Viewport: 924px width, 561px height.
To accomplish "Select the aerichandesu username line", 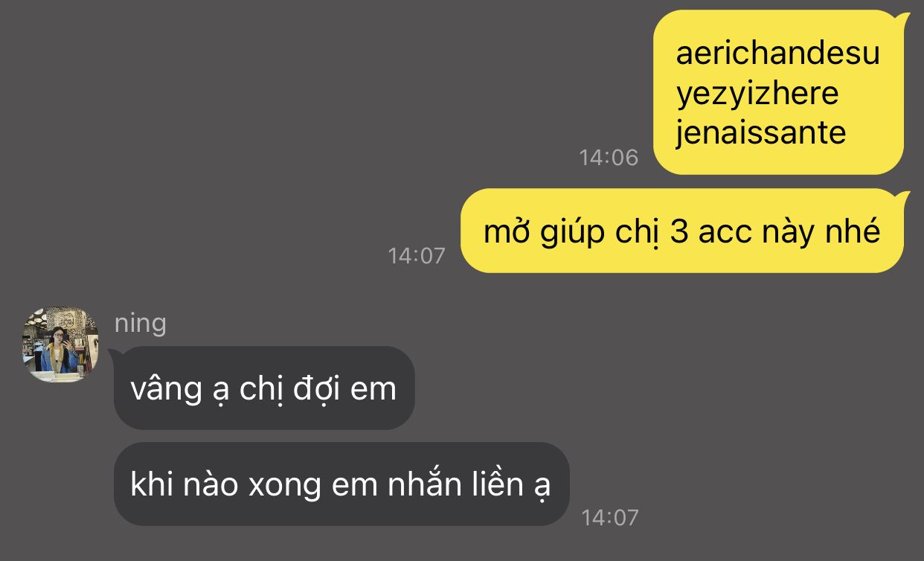I will [777, 54].
